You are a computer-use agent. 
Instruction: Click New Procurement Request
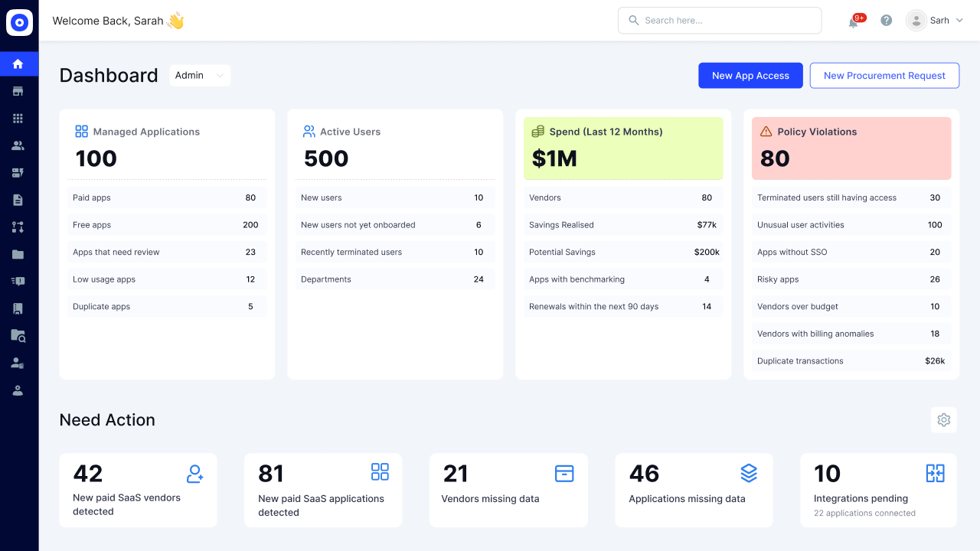[884, 75]
